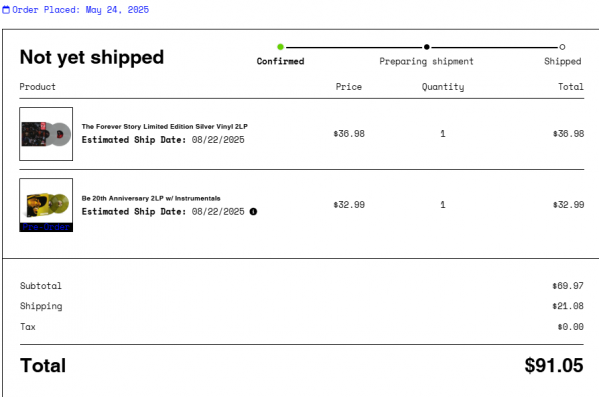Select the Confirmed step label

point(280,61)
